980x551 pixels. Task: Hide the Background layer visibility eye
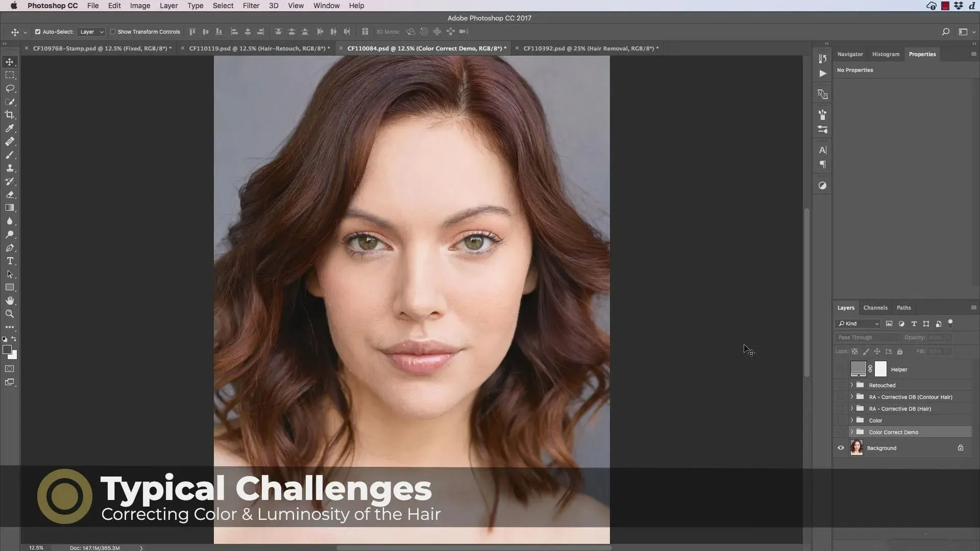click(841, 448)
